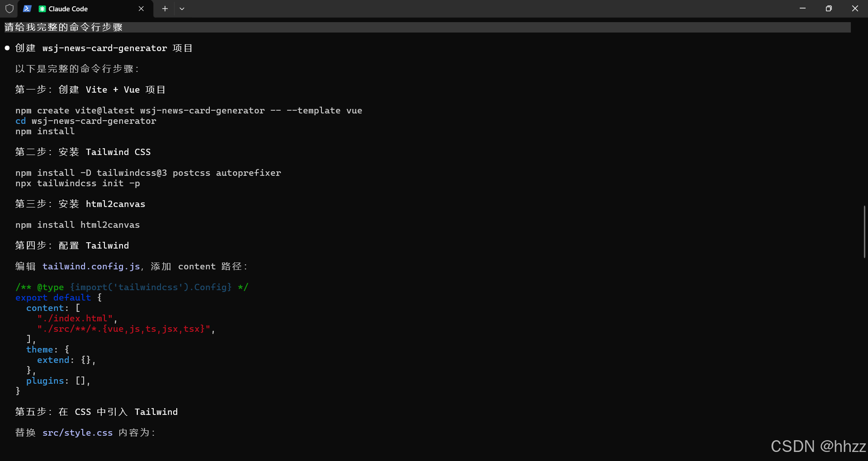Click the './index.html' string in the config

75,318
